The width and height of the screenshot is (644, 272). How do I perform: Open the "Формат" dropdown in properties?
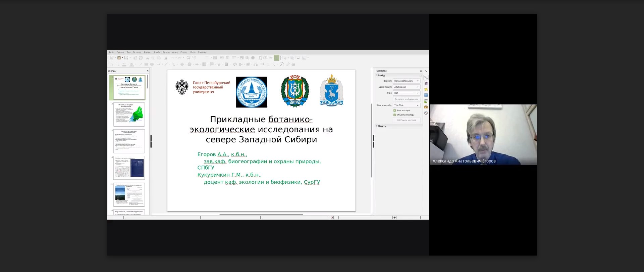tap(407, 81)
